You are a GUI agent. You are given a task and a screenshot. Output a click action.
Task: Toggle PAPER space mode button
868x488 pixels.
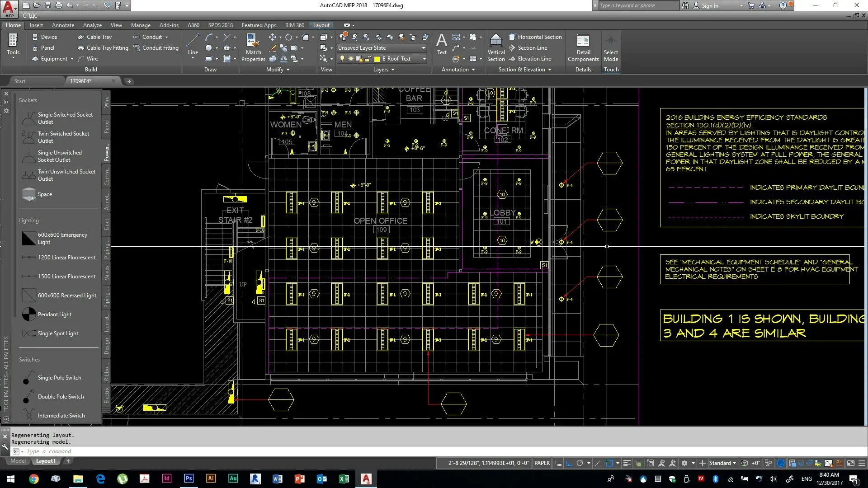(542, 463)
